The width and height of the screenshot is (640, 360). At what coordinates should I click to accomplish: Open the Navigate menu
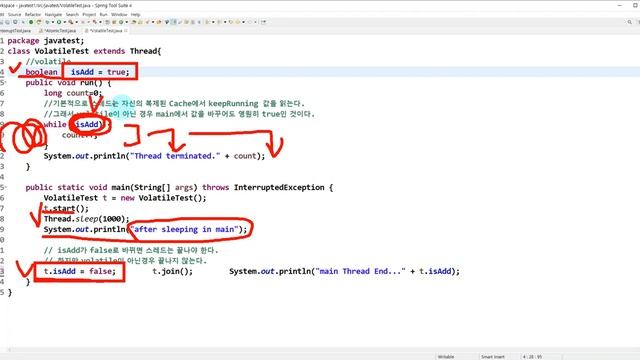pyautogui.click(x=53, y=14)
